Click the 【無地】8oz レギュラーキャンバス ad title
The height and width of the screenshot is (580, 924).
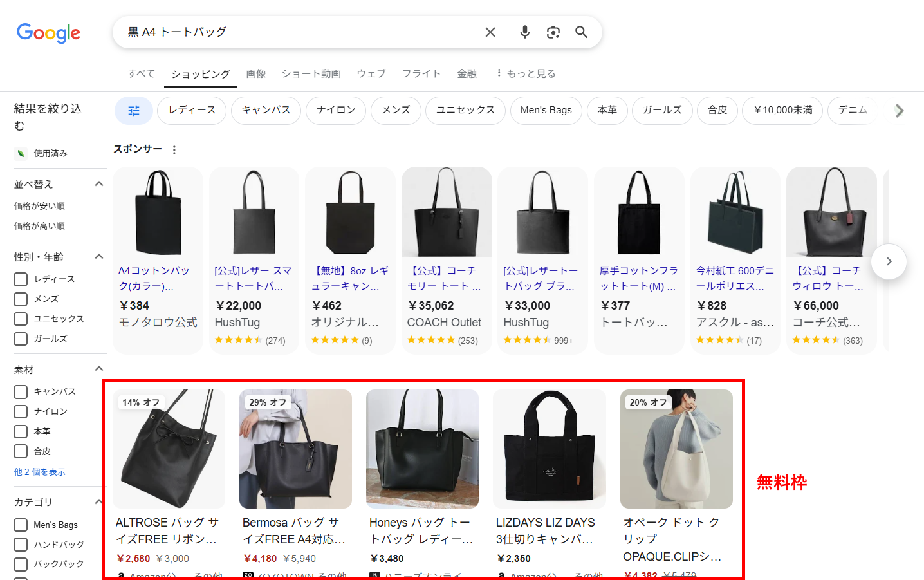pos(350,278)
